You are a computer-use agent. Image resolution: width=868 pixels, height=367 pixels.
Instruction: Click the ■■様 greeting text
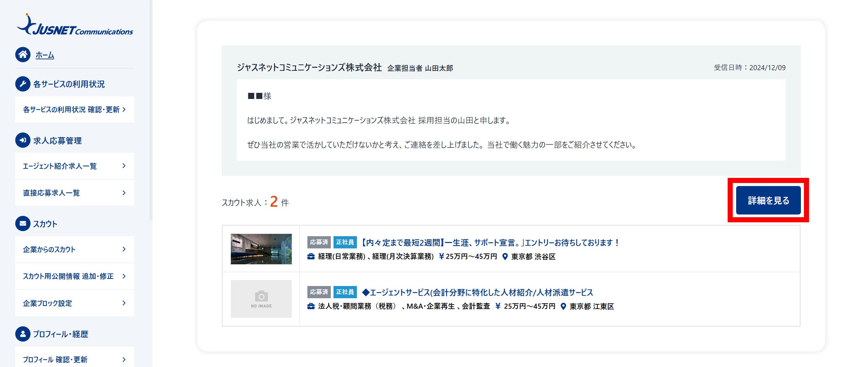pos(260,96)
